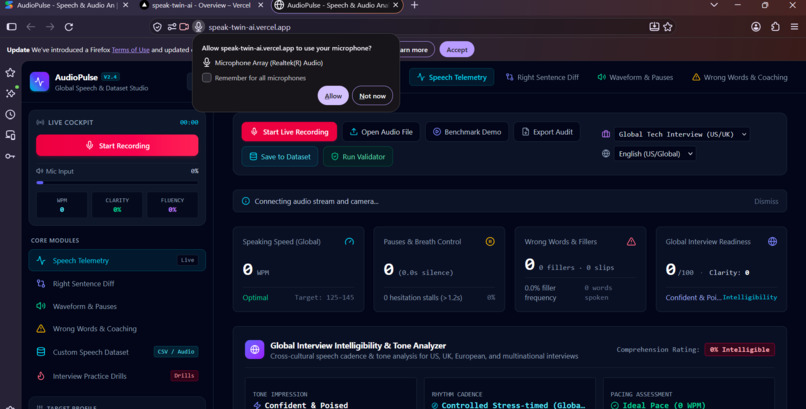The width and height of the screenshot is (806, 409).
Task: Allow microphone access in permission popup
Action: pyautogui.click(x=333, y=96)
